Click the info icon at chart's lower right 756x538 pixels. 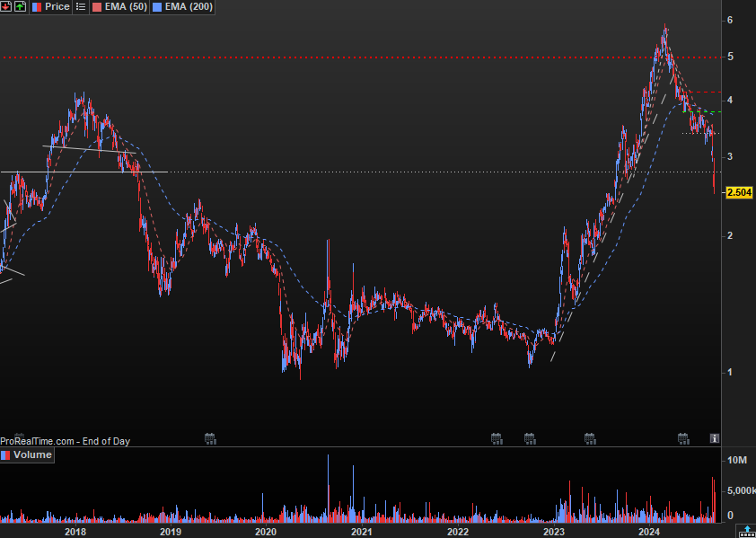(x=714, y=438)
